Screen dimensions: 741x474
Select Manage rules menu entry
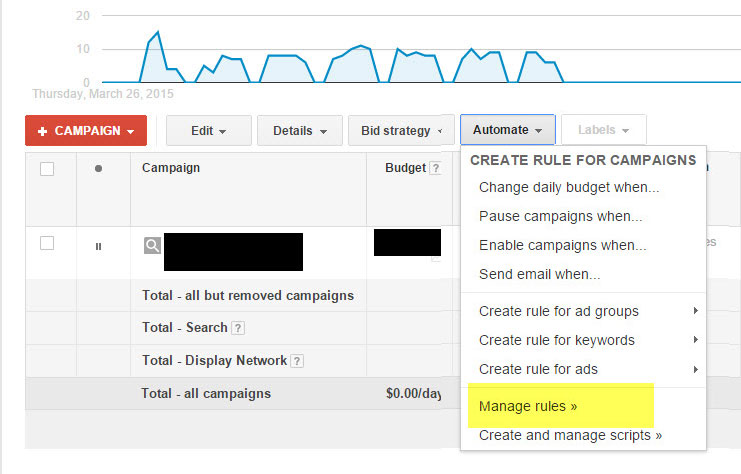coord(528,406)
